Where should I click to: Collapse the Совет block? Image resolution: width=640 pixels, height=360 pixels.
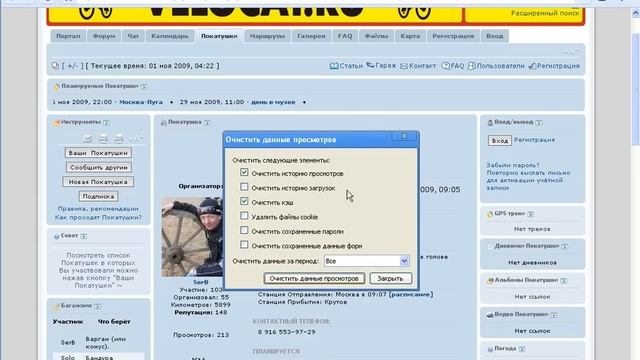[x=83, y=236]
